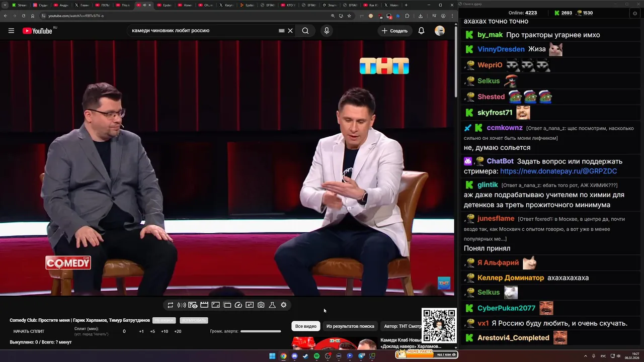
Task: Switch to the This is browser tab
Action: pyautogui.click(x=123, y=5)
